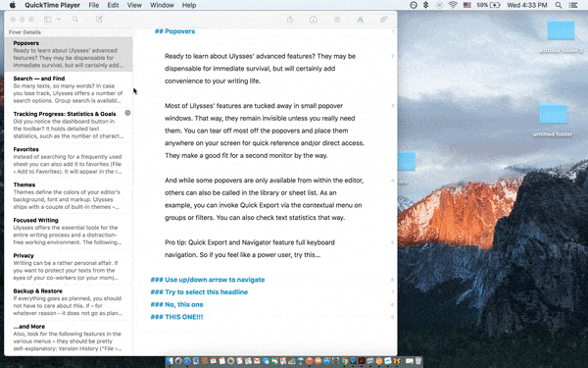The image size is (588, 368).
Task: Open the Trash in the Dock
Action: point(418,361)
